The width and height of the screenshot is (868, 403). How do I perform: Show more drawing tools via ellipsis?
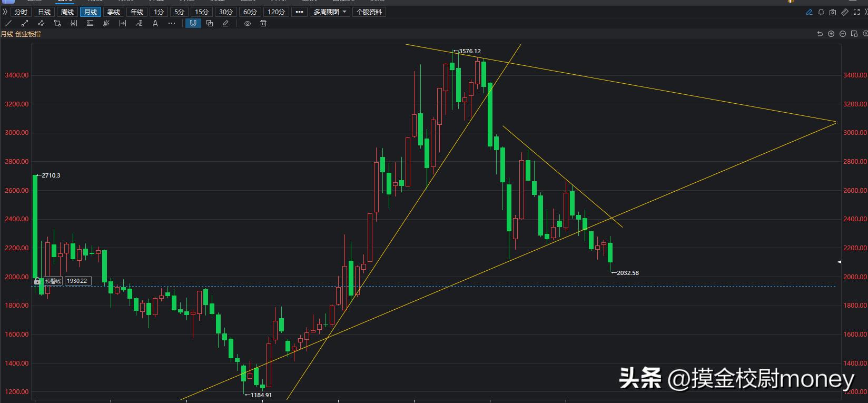coord(172,23)
